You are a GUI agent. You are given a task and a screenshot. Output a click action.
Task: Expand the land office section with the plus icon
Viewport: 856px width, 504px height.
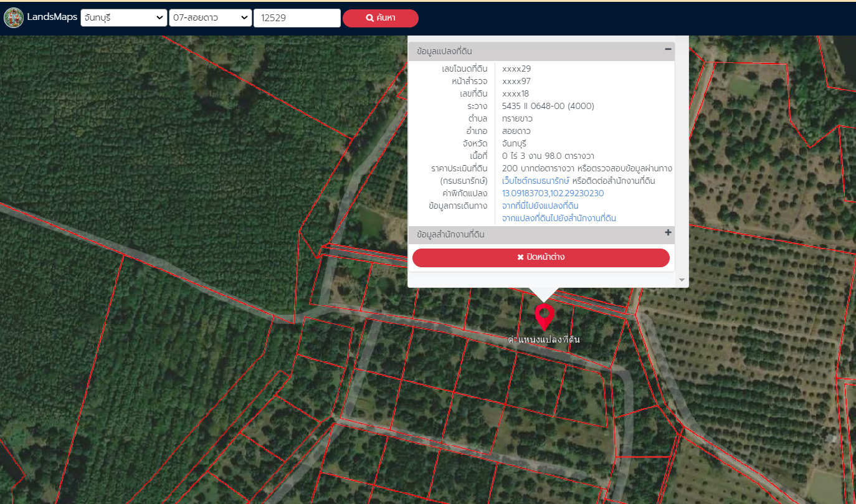(668, 233)
